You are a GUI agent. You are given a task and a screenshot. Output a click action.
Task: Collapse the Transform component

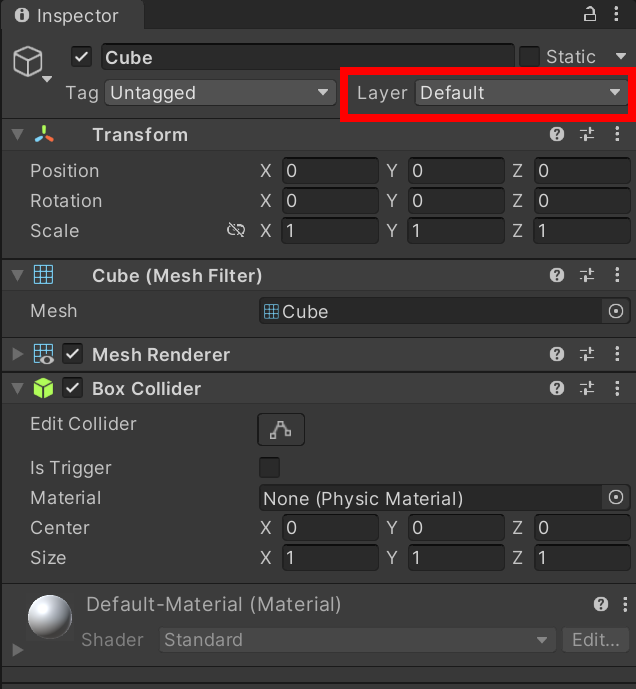[x=18, y=134]
